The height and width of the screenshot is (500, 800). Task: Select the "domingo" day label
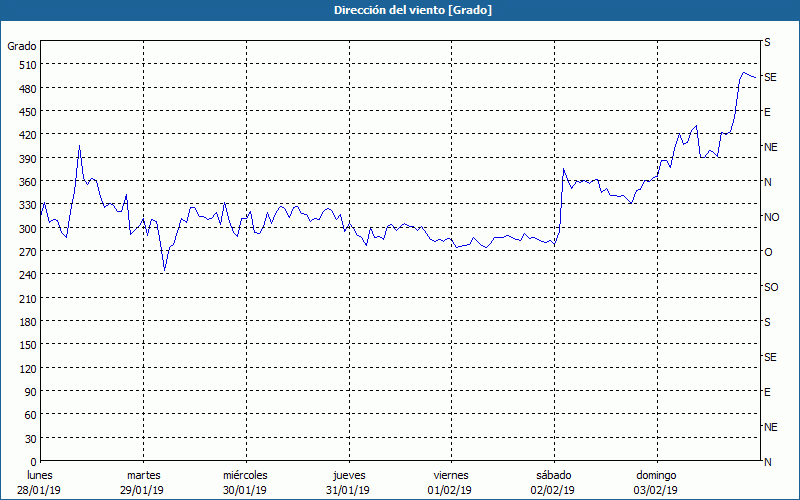pos(656,475)
